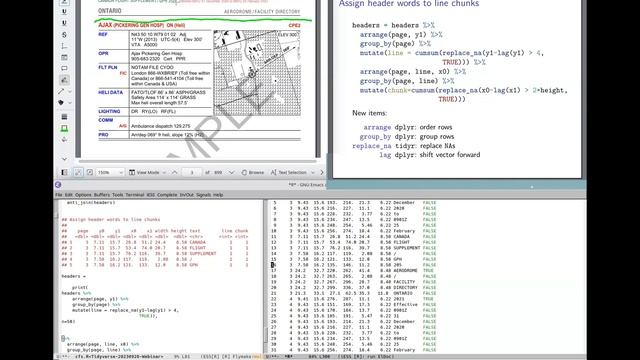
Task: Click the fit-page zoom icon
Action: point(90,173)
